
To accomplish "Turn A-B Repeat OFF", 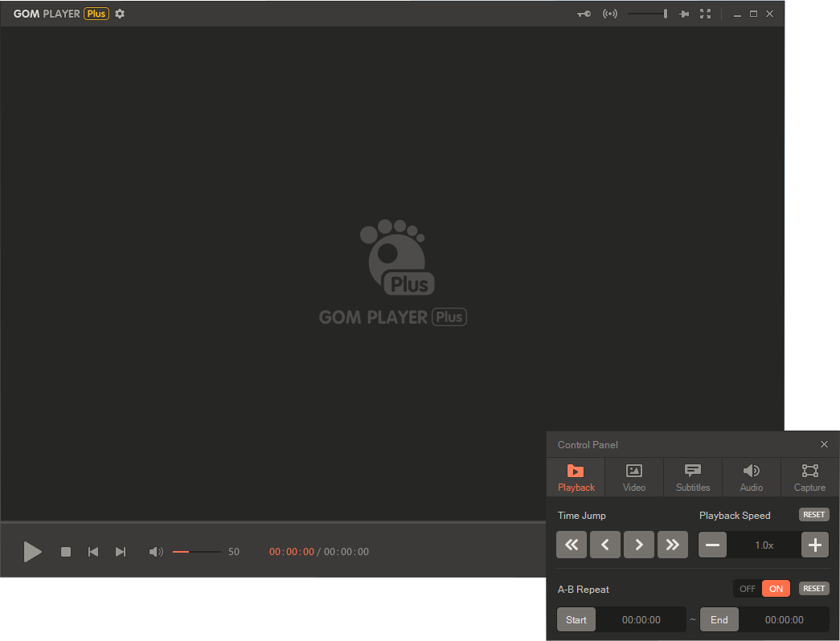I will tap(748, 589).
